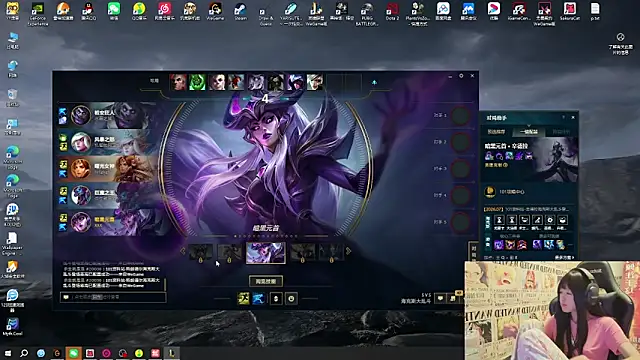640x360 pixels.
Task: Open the PUBG BATTLEGROUNDS desktop shortcut
Action: [x=367, y=14]
